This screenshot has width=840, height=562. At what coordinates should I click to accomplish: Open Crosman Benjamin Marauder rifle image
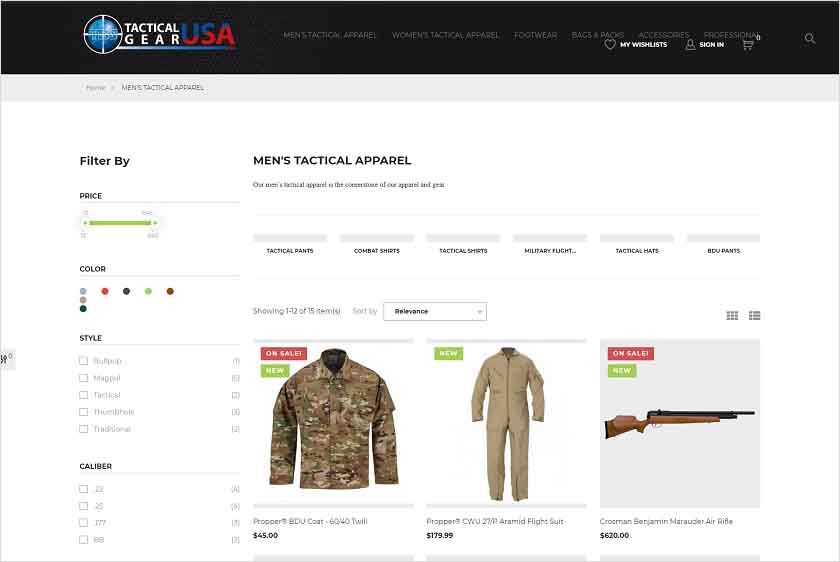(680, 423)
